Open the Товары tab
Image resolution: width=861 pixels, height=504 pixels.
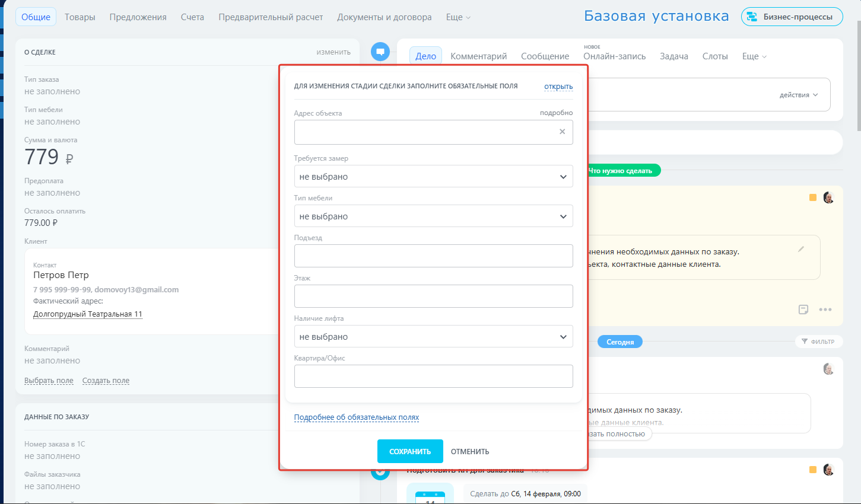click(x=80, y=17)
